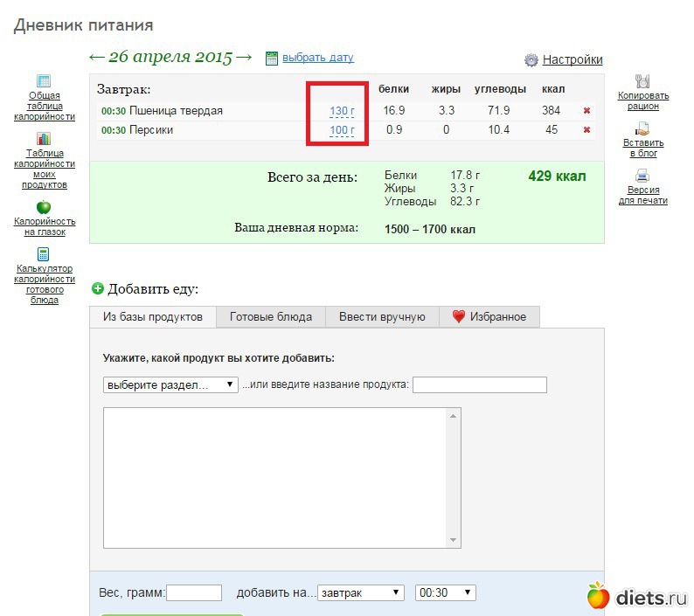Click the calculator icon for ready dish calories
The width and height of the screenshot is (694, 616).
(44, 254)
